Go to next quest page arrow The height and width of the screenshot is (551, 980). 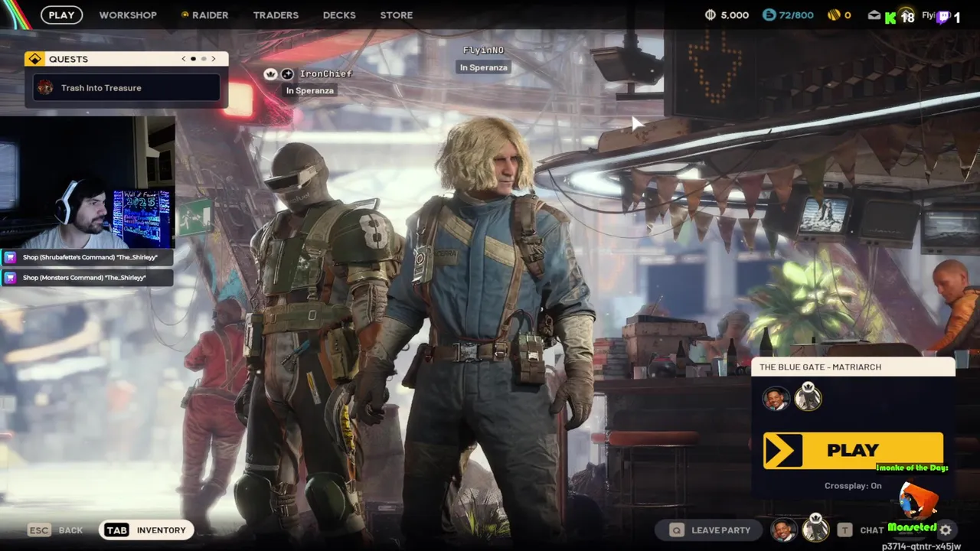[214, 59]
